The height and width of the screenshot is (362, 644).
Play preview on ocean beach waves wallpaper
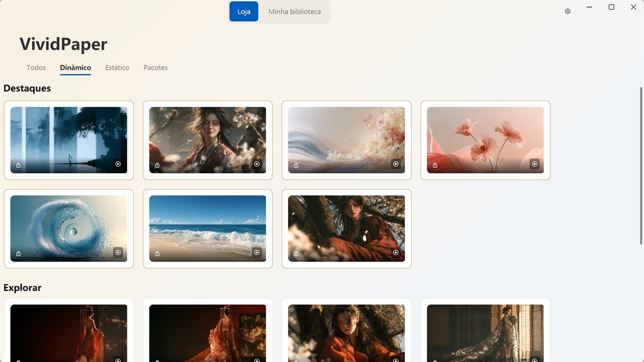[x=257, y=253]
